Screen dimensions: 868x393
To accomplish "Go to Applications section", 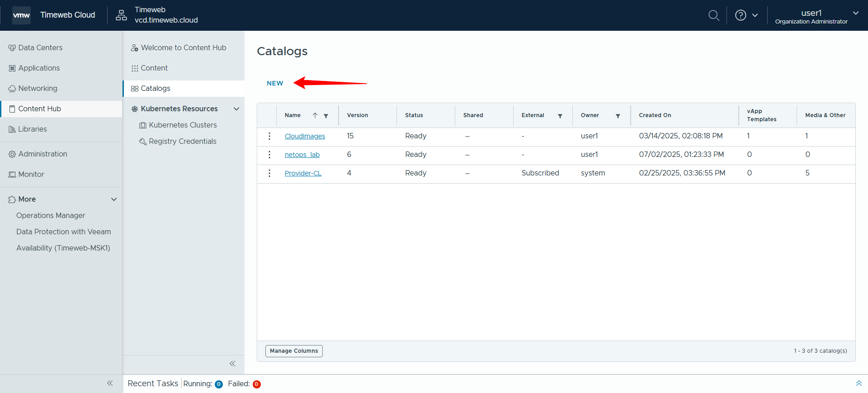I will click(39, 68).
